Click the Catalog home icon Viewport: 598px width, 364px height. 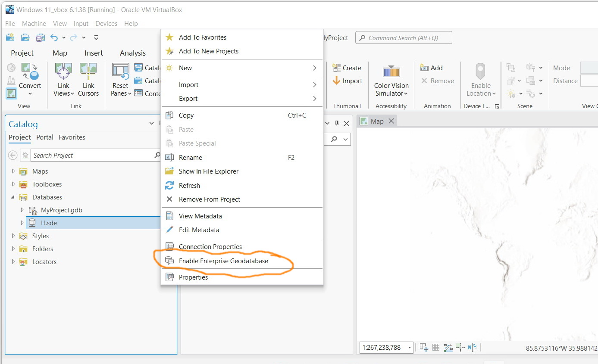[25, 155]
